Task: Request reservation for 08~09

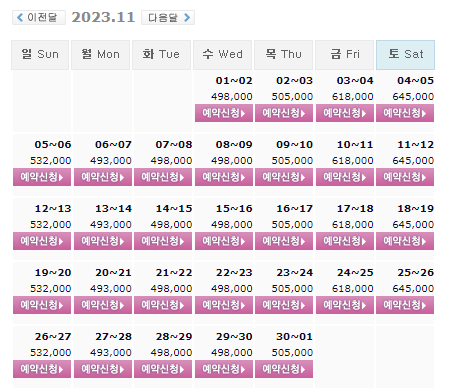Action: (x=224, y=177)
